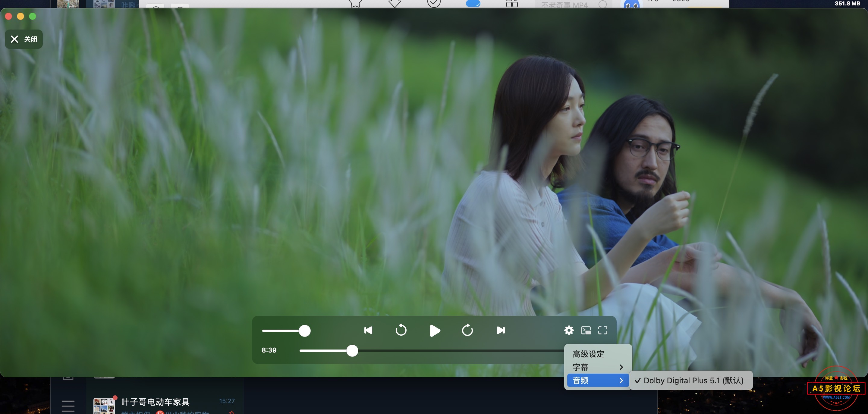
Task: Switch the video to fullscreen
Action: tap(603, 330)
